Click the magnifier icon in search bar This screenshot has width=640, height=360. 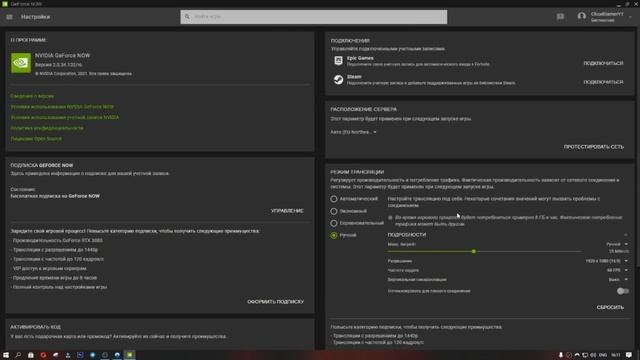187,17
